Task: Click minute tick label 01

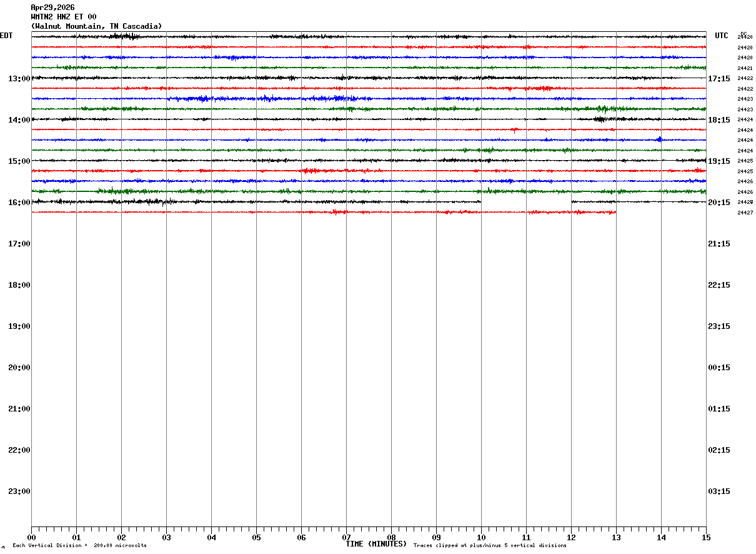Action: [x=76, y=537]
